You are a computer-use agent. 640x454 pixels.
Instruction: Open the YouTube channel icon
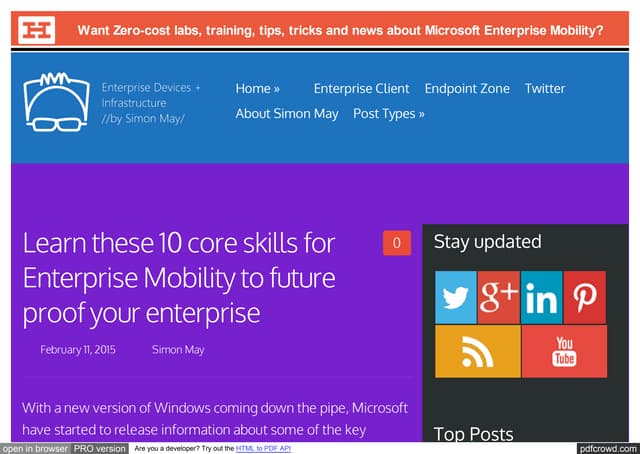(564, 351)
